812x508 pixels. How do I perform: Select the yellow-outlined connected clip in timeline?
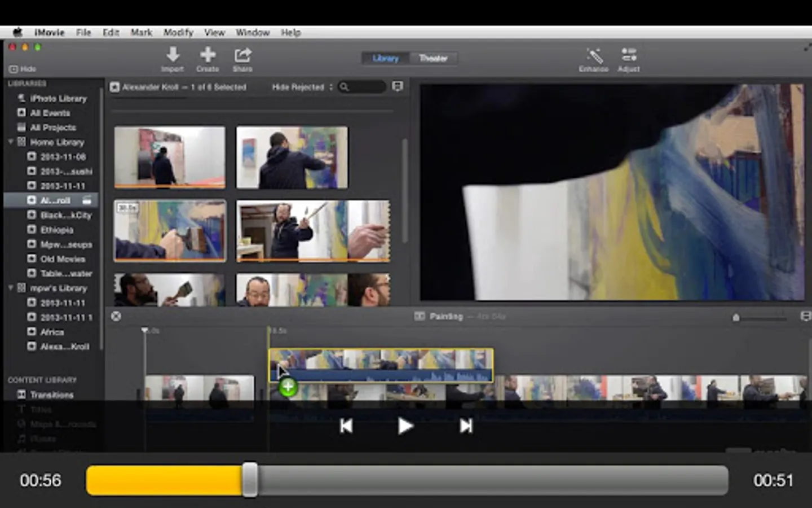click(x=381, y=366)
